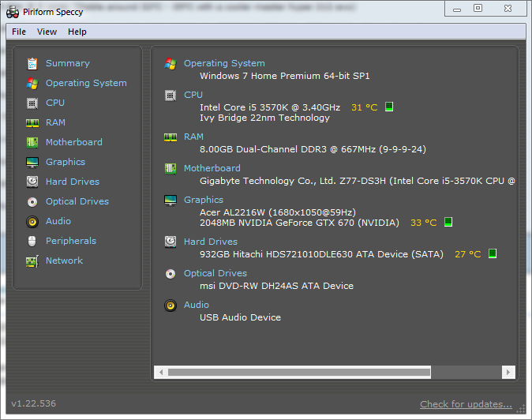Open the File menu
This screenshot has height=420, width=532.
[x=19, y=32]
